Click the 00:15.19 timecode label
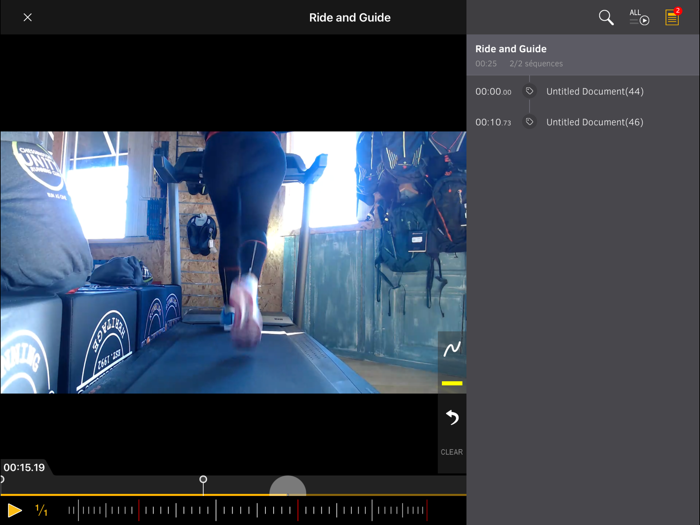Viewport: 700px width, 525px height. click(24, 467)
